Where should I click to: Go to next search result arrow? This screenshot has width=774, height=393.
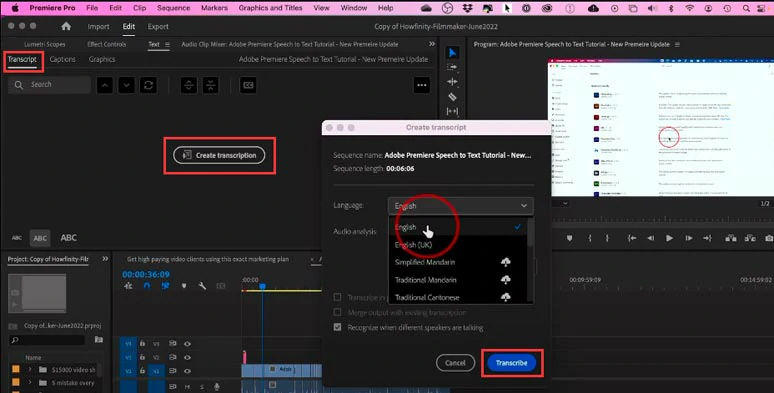point(126,85)
